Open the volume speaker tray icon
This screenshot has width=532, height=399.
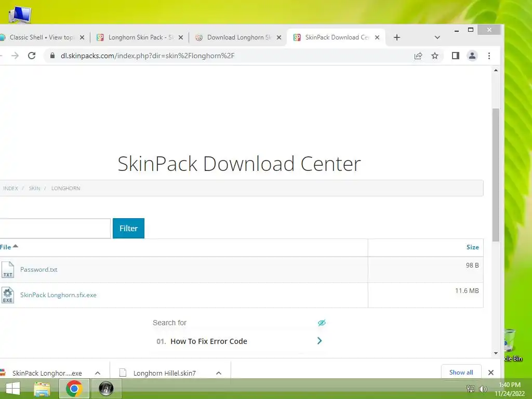(483, 389)
